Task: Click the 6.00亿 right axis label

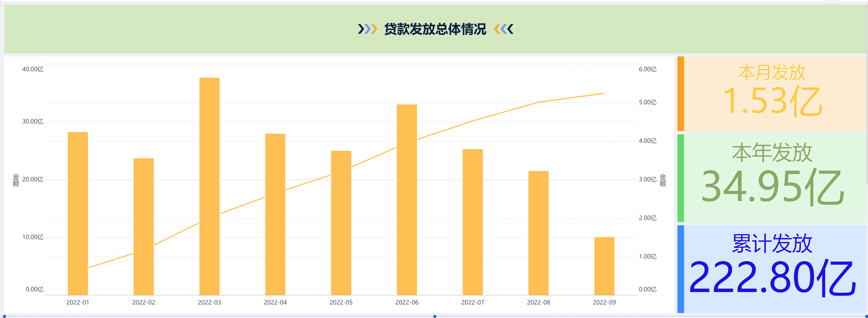Action: point(648,69)
